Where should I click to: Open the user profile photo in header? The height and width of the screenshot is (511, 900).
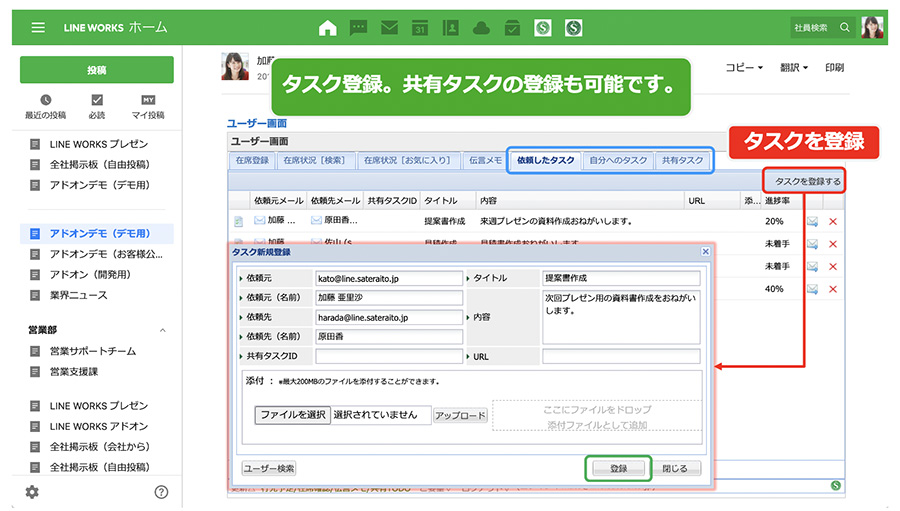872,28
